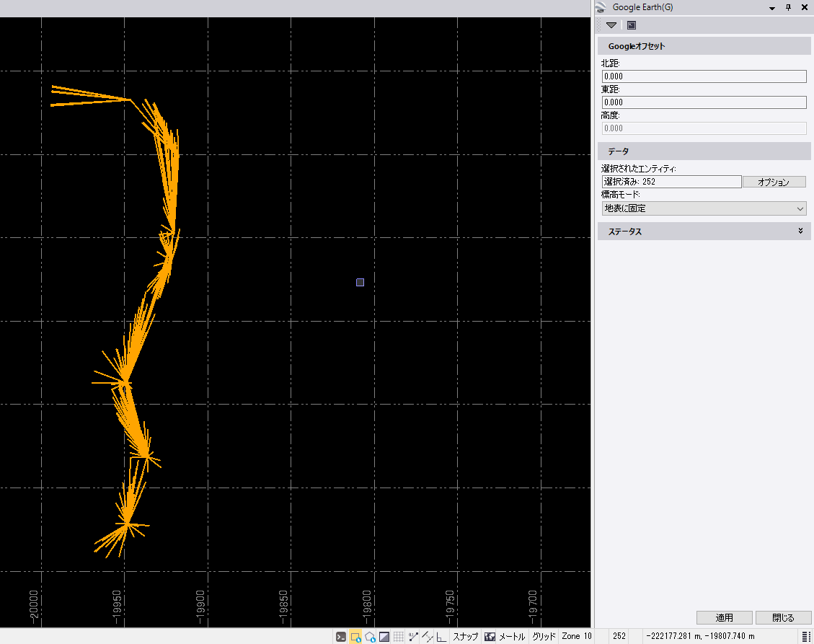Image resolution: width=814 pixels, height=644 pixels.
Task: Pin the Google Earth panel with pushpin icon
Action: coord(788,7)
